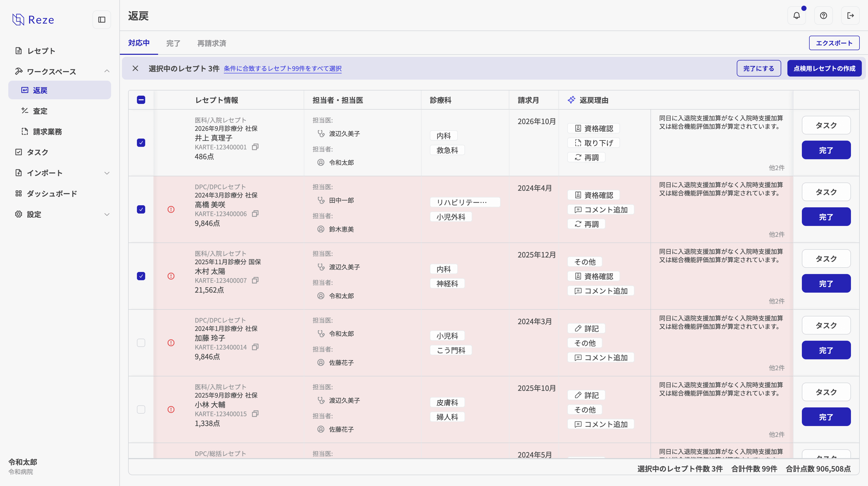Click the 取り下げ reason tag
868x486 pixels.
[x=593, y=143]
